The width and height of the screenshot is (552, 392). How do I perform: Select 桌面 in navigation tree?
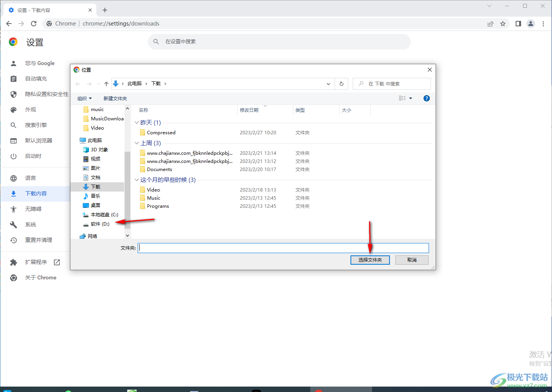(x=92, y=205)
